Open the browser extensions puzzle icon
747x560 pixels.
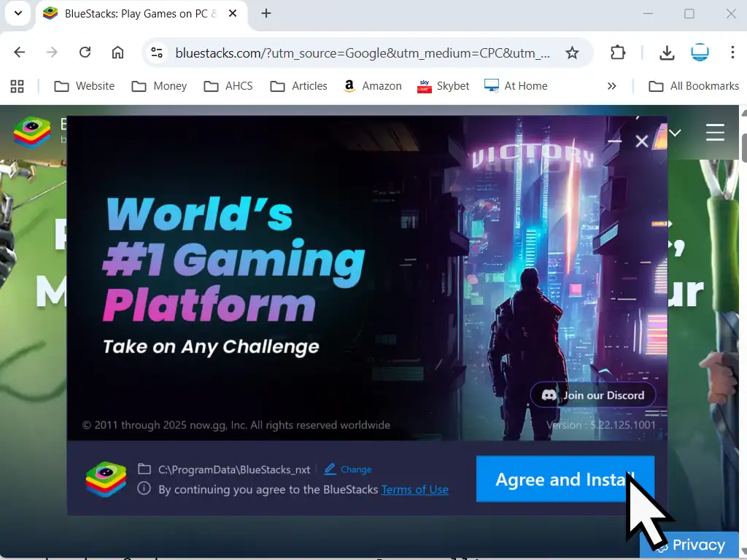coord(618,52)
